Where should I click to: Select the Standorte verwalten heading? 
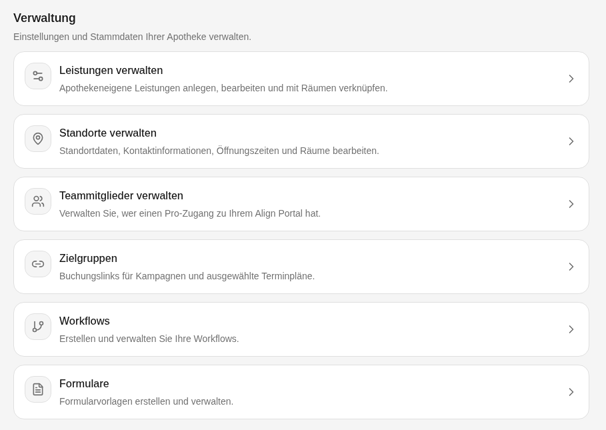[108, 133]
